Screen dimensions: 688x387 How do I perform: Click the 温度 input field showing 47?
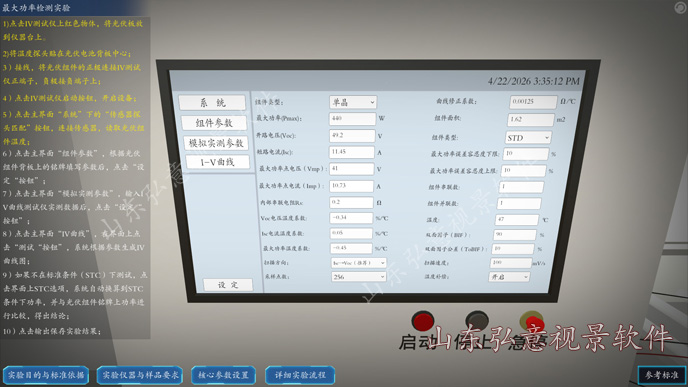(x=517, y=219)
